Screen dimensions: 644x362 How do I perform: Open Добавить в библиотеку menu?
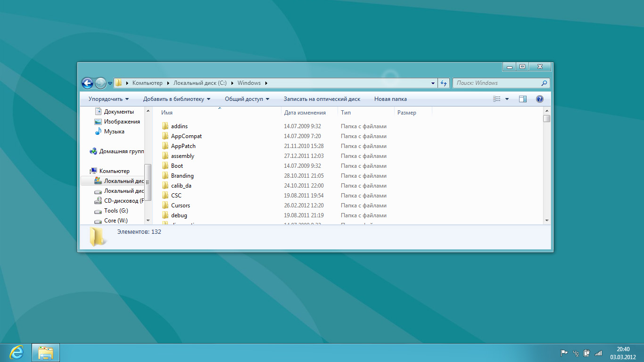(177, 99)
